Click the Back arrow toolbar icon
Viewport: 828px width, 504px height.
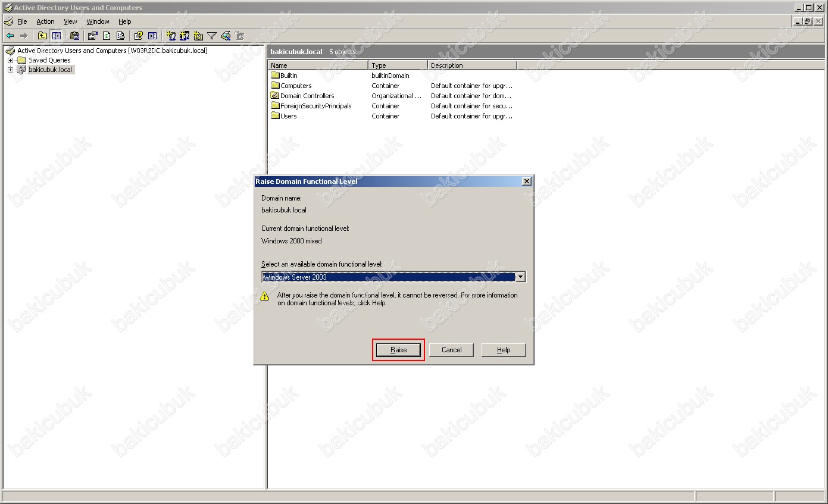(x=10, y=36)
